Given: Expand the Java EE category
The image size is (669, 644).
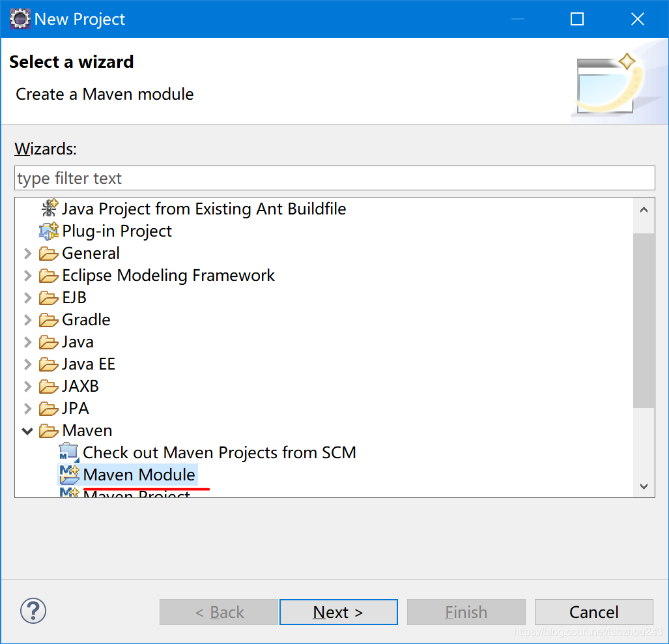Looking at the screenshot, I should (x=28, y=365).
